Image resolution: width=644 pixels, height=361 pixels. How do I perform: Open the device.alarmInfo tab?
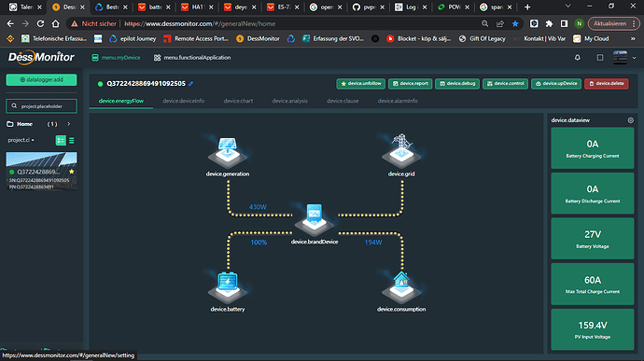pos(398,101)
